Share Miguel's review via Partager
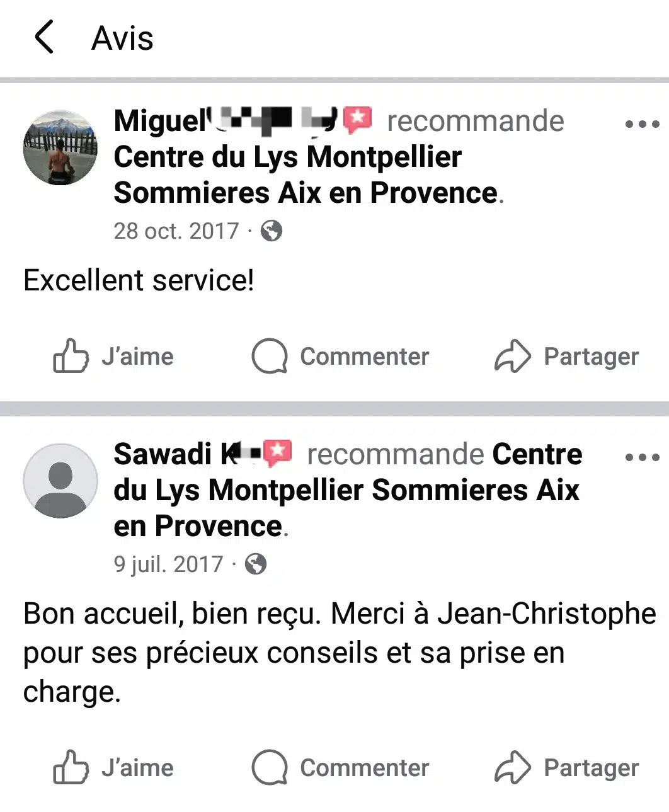Screen dimensions: 669x812 click(x=566, y=357)
